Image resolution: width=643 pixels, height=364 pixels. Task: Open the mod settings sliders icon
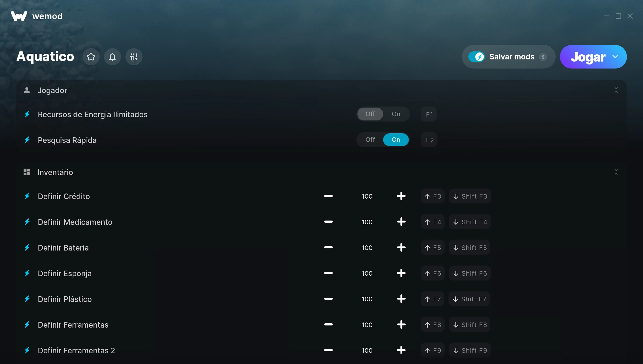[134, 57]
